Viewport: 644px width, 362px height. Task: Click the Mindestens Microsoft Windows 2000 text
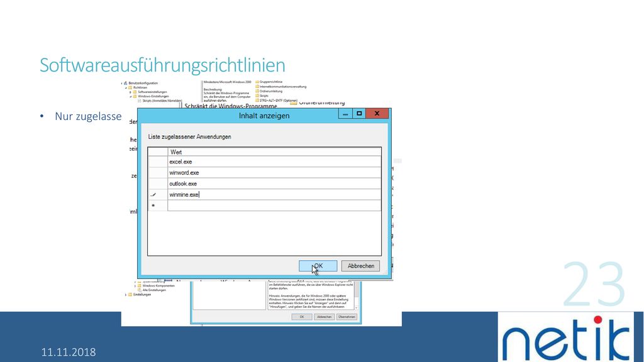(228, 82)
